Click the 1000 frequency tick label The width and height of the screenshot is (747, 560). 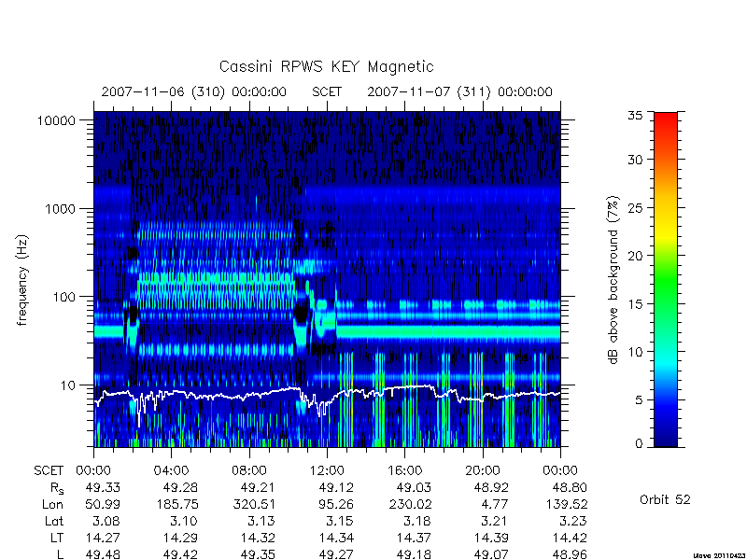click(x=60, y=208)
